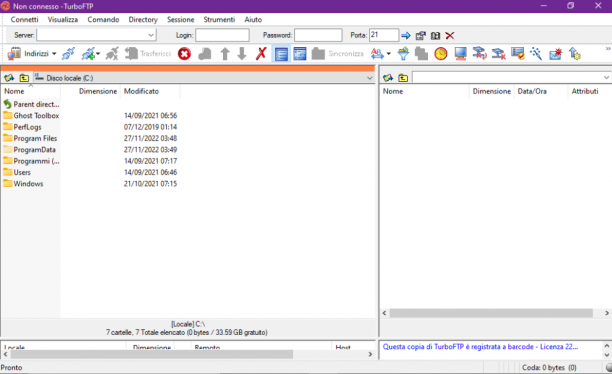Click the second blue view layout icon
Viewport: 612px width, 374px height.
(x=300, y=54)
